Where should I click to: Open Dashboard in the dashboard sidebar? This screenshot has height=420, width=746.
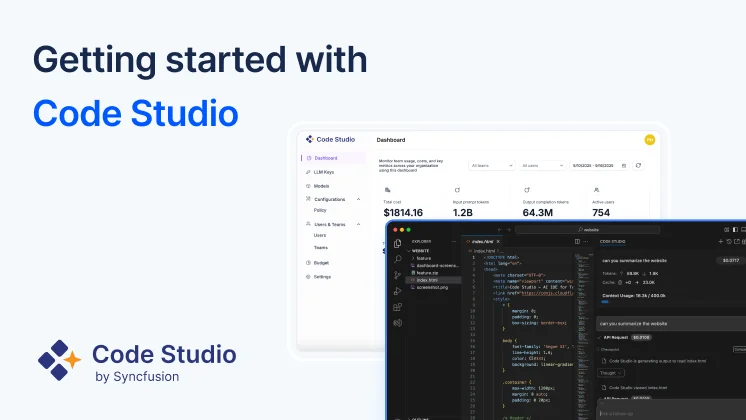pos(334,158)
